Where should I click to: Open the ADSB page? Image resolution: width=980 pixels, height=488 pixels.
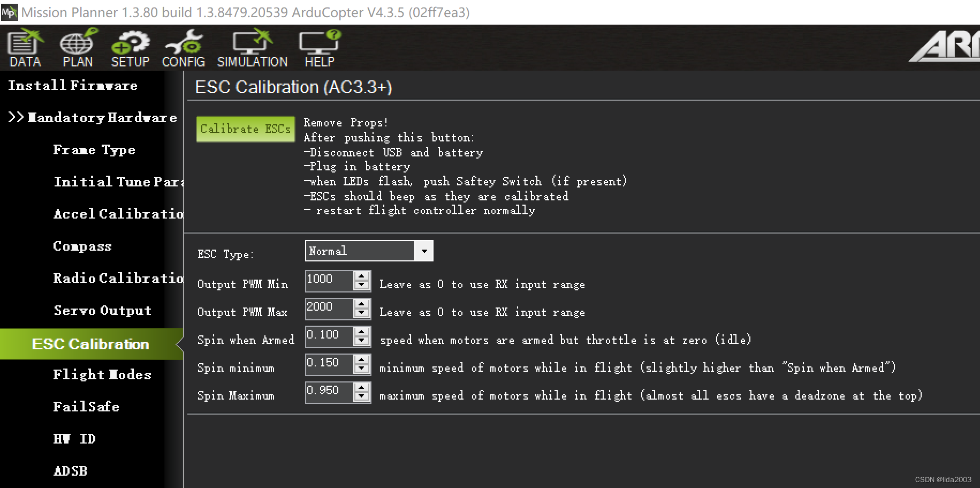click(x=70, y=471)
